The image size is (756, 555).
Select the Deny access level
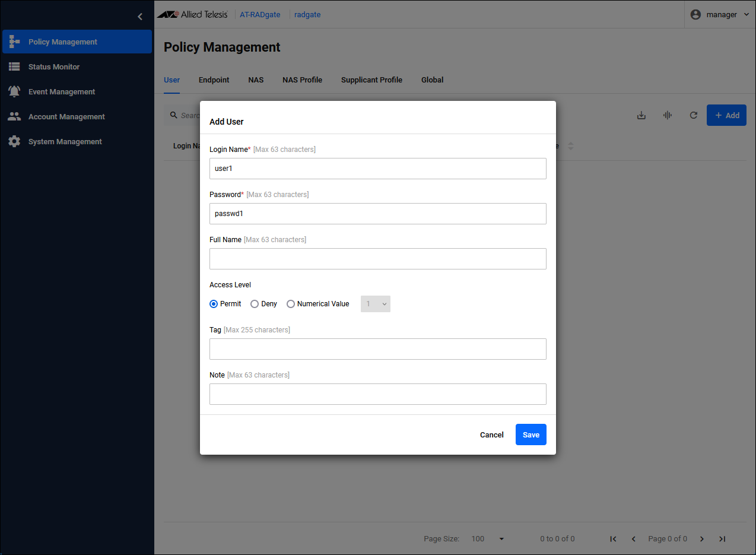point(255,304)
